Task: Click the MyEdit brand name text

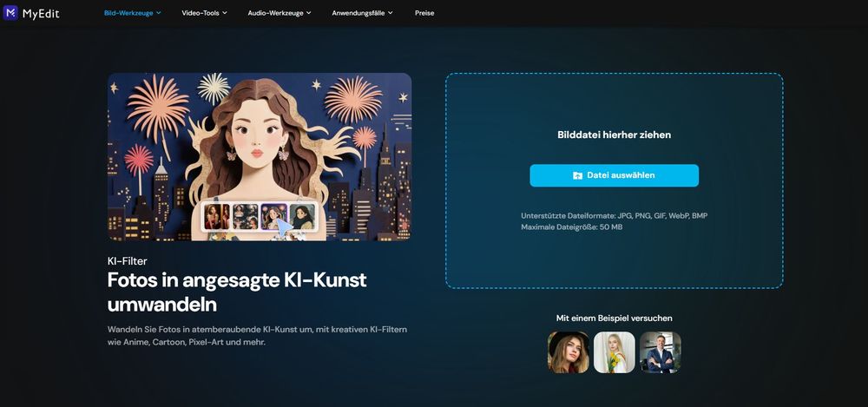Action: [x=41, y=13]
